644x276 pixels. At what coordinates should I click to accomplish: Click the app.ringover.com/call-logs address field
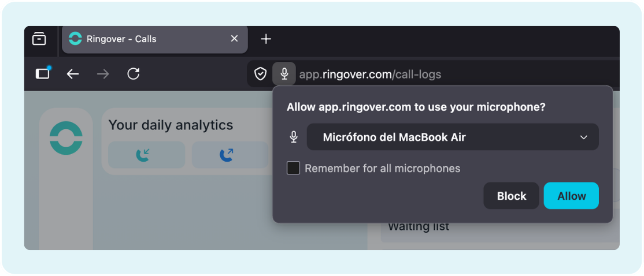pos(370,74)
